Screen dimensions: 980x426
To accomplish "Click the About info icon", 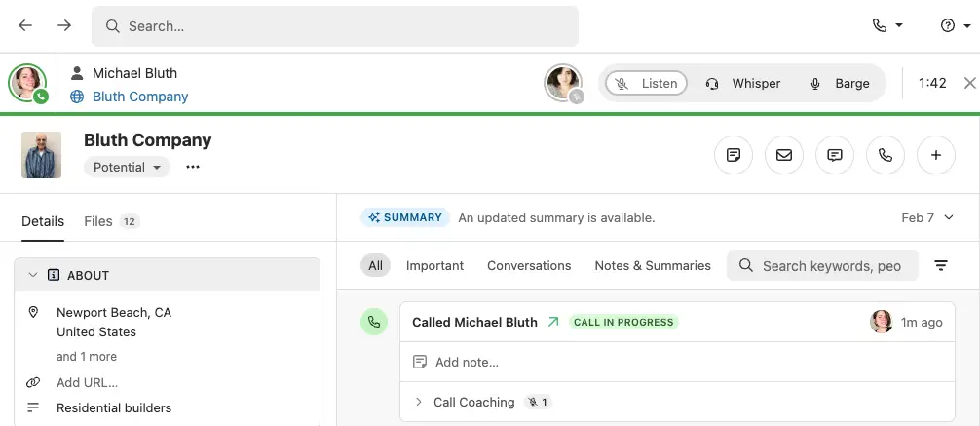I will pyautogui.click(x=54, y=275).
